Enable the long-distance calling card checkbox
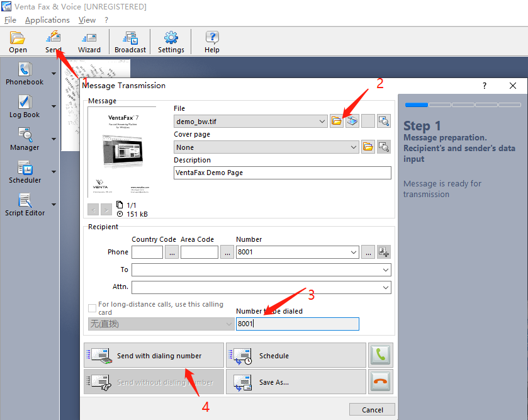 point(92,308)
